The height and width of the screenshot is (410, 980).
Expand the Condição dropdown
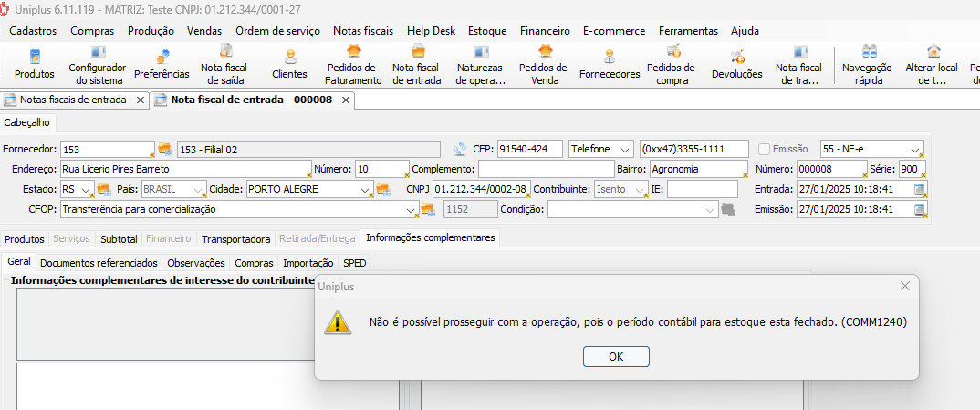pyautogui.click(x=709, y=210)
